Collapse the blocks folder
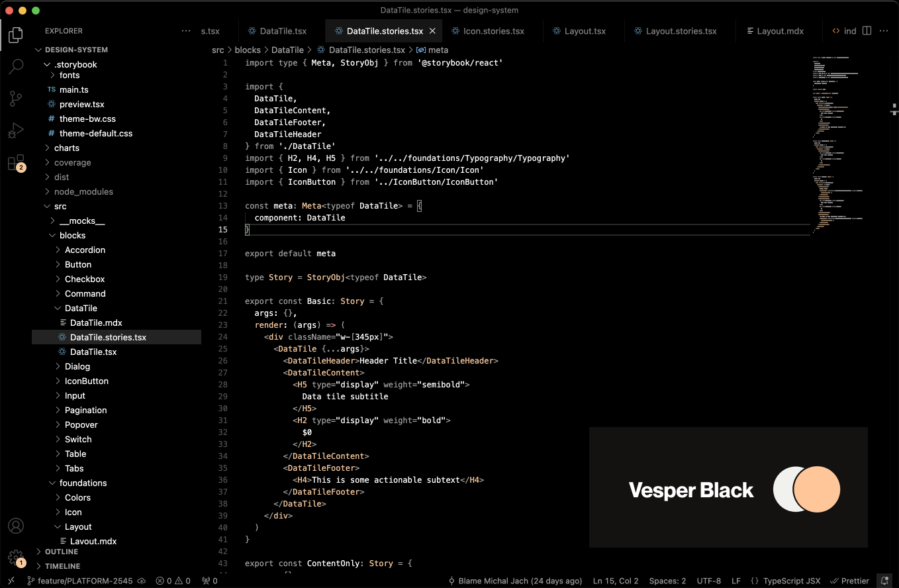 pyautogui.click(x=117, y=235)
